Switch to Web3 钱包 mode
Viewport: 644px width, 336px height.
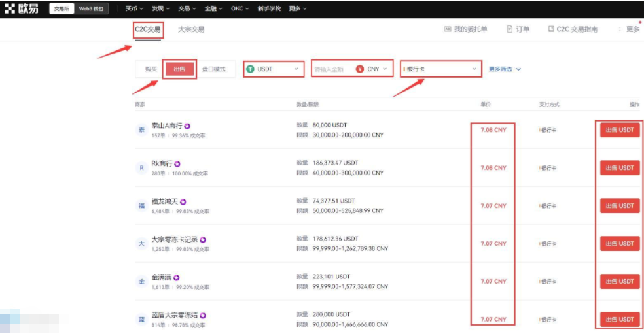click(x=91, y=8)
